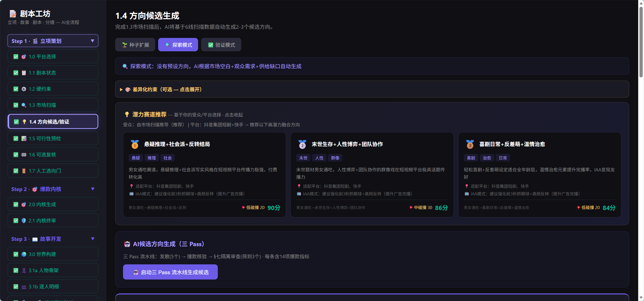Click the page vertical scrollbar thumb
Viewport: 644px width, 301px height.
pos(641,42)
